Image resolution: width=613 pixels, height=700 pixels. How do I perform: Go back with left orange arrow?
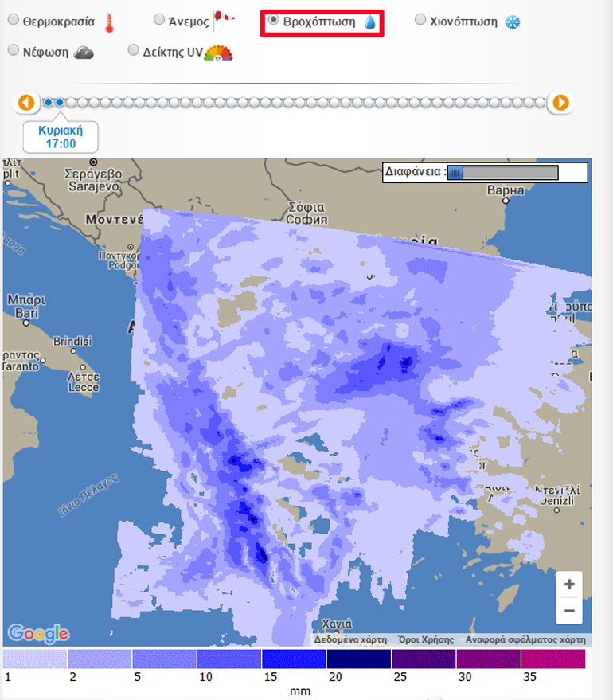point(26,103)
